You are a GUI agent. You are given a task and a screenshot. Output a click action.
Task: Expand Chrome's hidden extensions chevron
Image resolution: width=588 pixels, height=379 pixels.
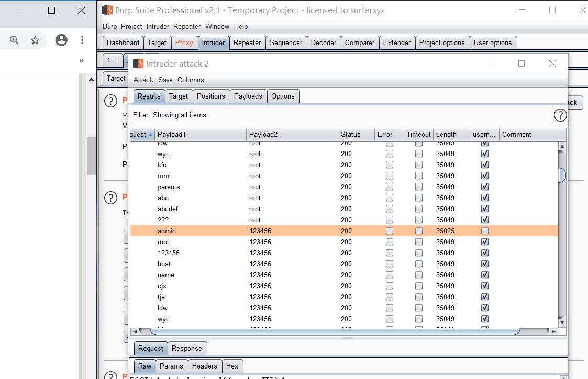pyautogui.click(x=82, y=61)
